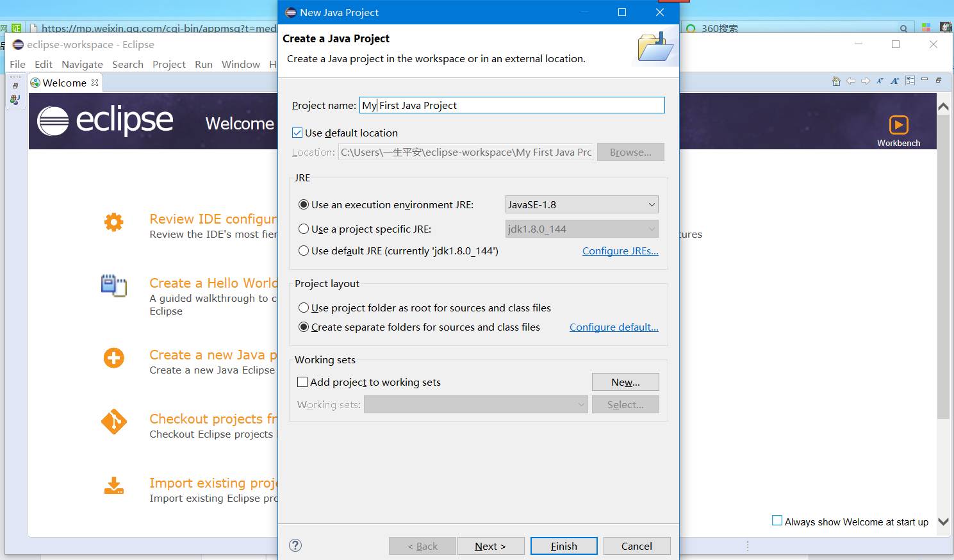Toggle Always show Welcome at start up

click(x=777, y=521)
